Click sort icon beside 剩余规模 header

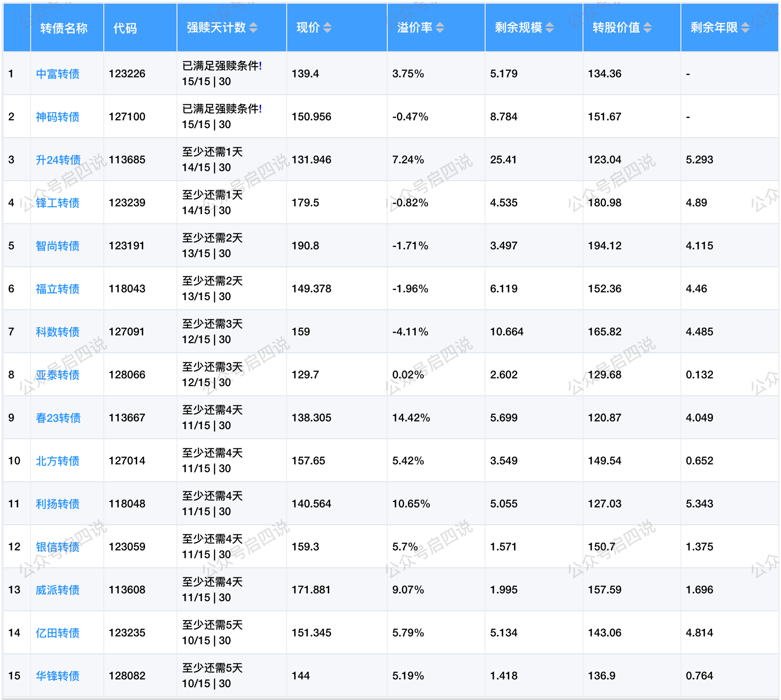tap(550, 28)
